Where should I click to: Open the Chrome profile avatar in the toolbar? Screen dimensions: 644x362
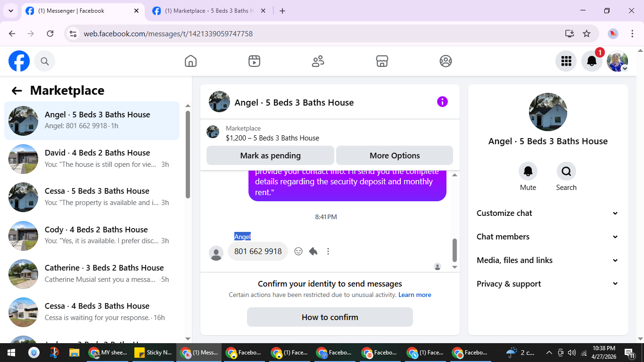(x=613, y=33)
